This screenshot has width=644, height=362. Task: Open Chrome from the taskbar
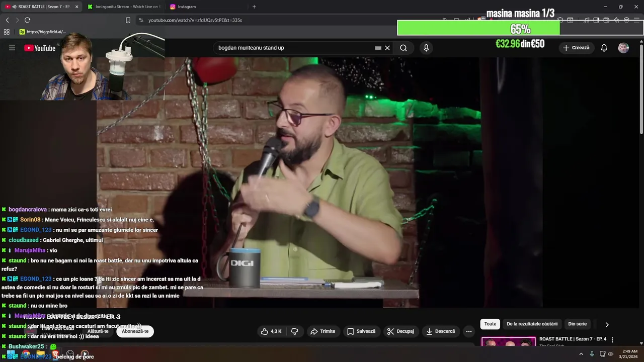pyautogui.click(x=25, y=354)
